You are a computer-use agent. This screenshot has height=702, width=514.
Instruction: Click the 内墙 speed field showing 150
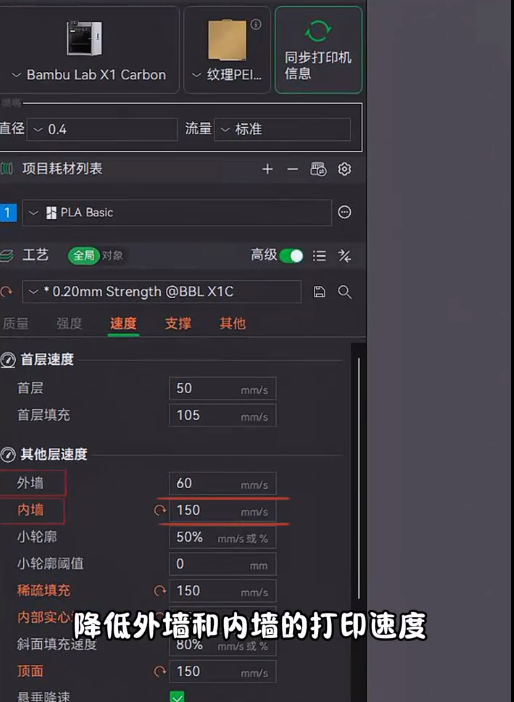[x=223, y=510]
